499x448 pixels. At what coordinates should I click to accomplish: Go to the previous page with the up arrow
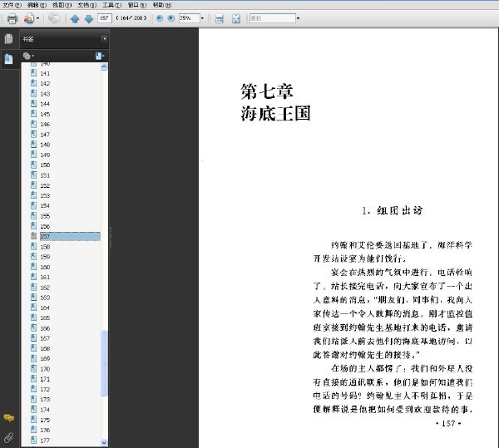[75, 19]
